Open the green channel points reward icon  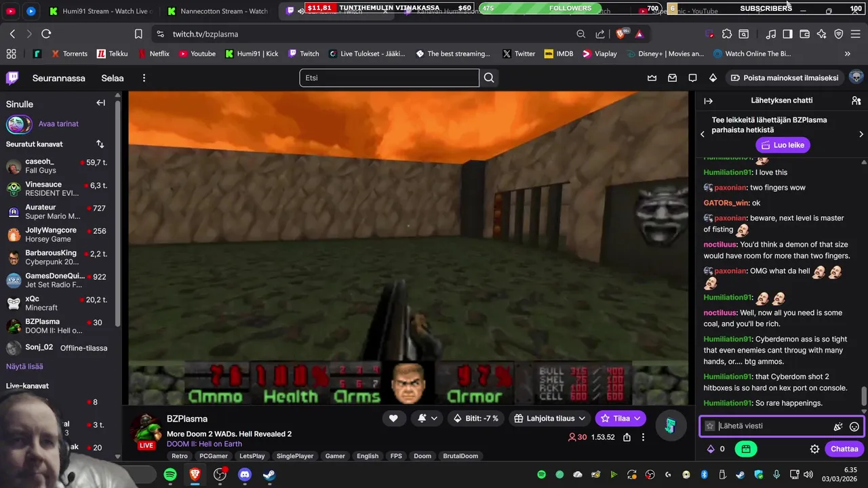click(x=746, y=449)
